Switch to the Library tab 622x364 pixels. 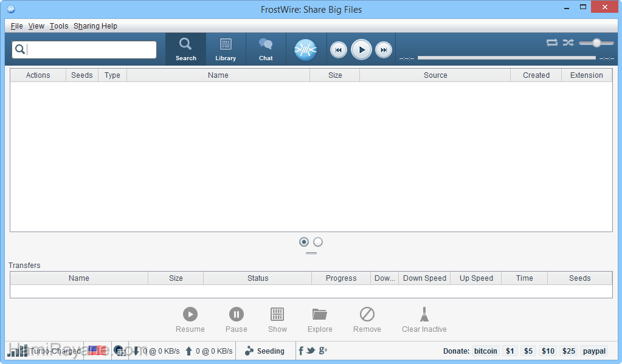(226, 49)
